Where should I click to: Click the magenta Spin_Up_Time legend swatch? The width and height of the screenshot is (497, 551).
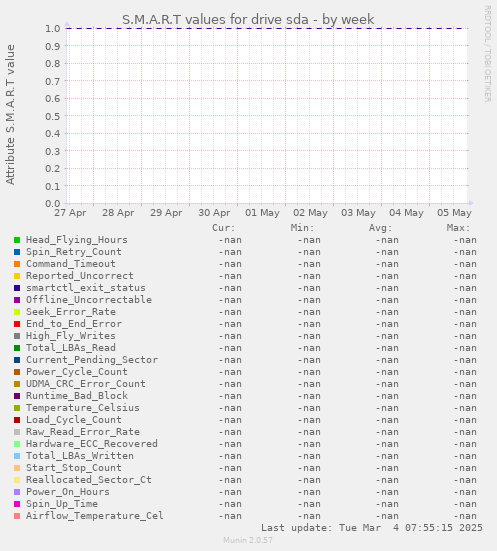pos(17,504)
